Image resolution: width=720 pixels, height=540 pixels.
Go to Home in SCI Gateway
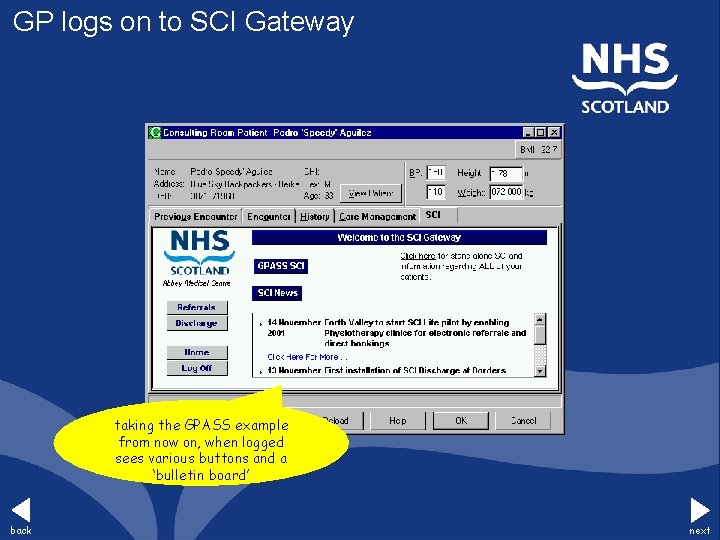click(197, 352)
